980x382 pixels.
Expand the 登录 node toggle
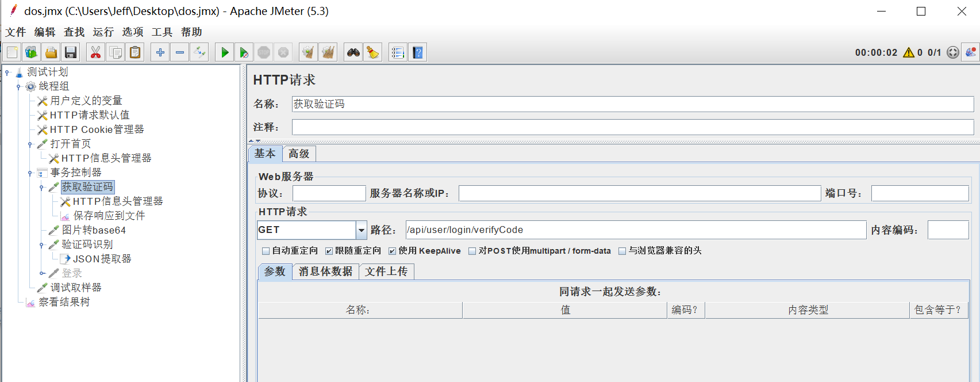(42, 273)
